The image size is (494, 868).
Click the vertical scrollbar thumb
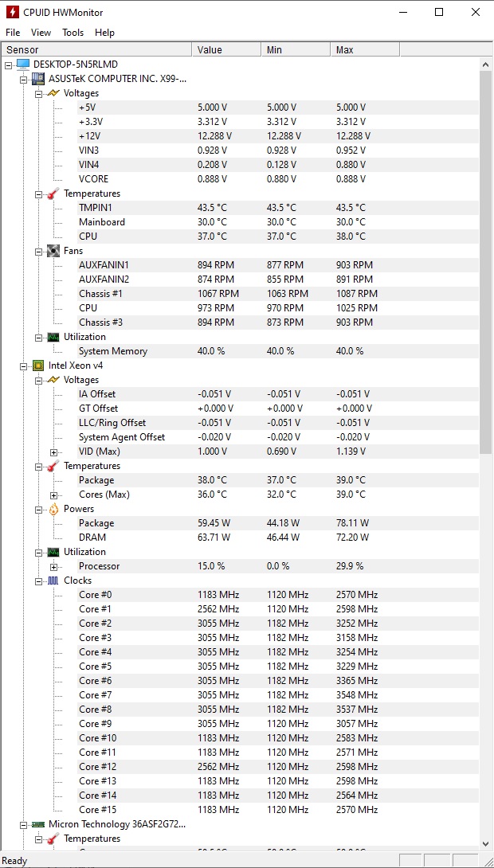(486, 263)
